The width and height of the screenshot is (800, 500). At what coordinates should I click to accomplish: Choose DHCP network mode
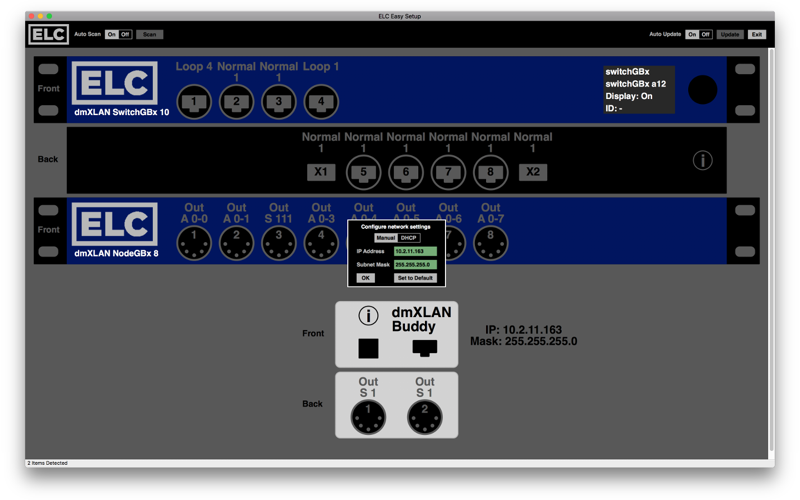[x=408, y=238]
